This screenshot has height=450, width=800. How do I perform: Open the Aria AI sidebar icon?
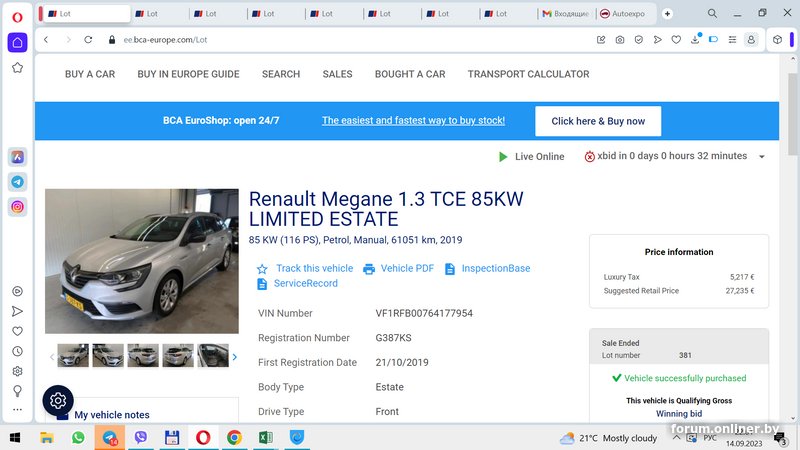click(x=17, y=157)
